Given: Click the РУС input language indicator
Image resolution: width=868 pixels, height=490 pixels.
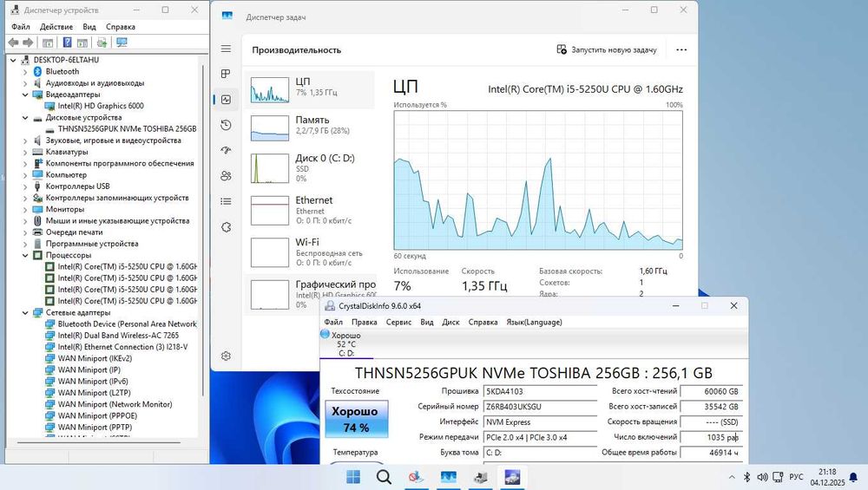Looking at the screenshot, I should pyautogui.click(x=796, y=477).
